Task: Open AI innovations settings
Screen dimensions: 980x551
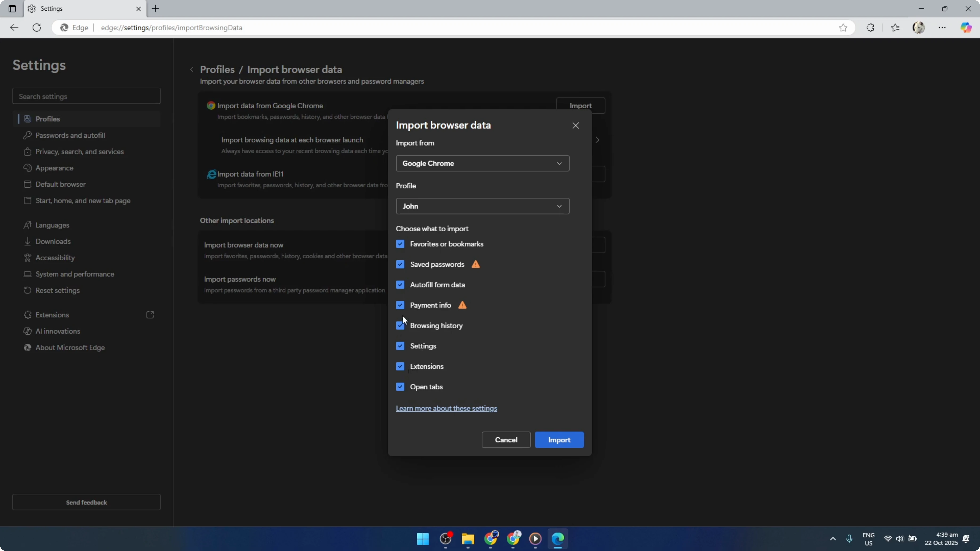Action: [x=86, y=331]
